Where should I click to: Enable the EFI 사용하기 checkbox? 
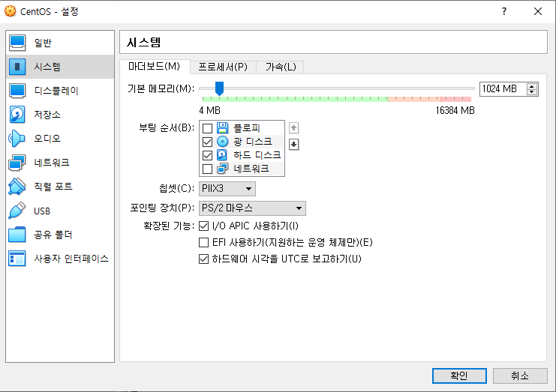pyautogui.click(x=203, y=243)
